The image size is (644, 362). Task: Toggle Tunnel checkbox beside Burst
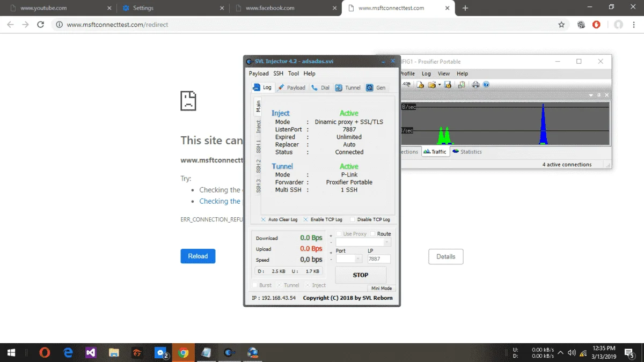279,285
